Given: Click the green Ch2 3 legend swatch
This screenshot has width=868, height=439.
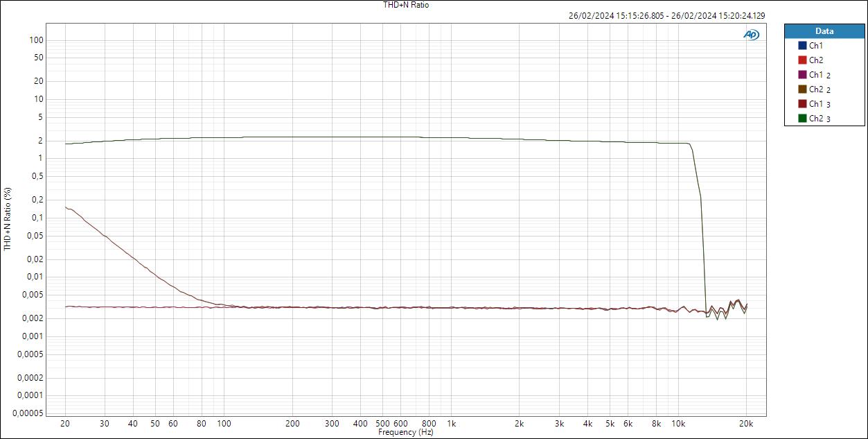Looking at the screenshot, I should (803, 118).
